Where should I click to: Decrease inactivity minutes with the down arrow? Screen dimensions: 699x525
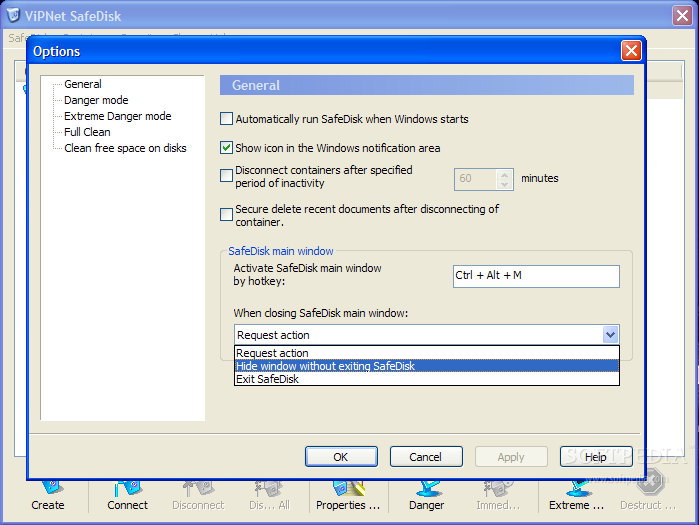tap(504, 184)
